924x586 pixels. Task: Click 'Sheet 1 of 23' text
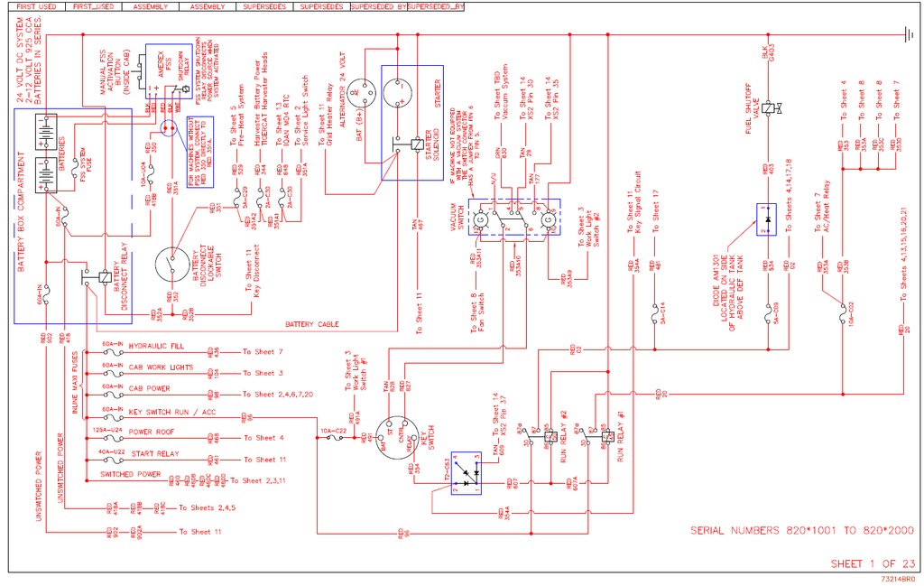click(x=872, y=564)
